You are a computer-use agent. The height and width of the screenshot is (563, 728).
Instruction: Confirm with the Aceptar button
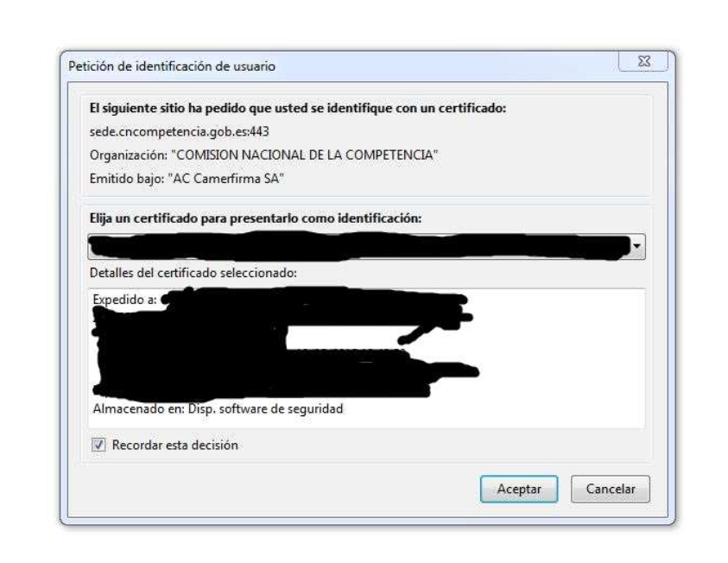(x=519, y=489)
